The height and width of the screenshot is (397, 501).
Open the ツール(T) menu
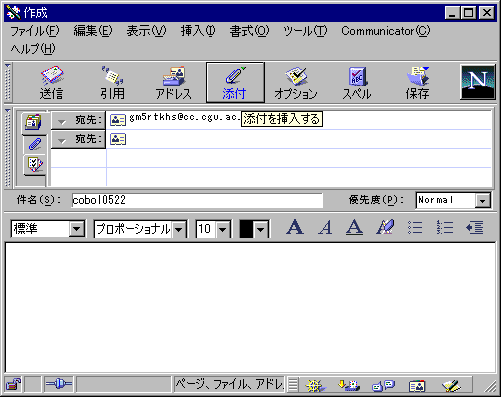305,31
